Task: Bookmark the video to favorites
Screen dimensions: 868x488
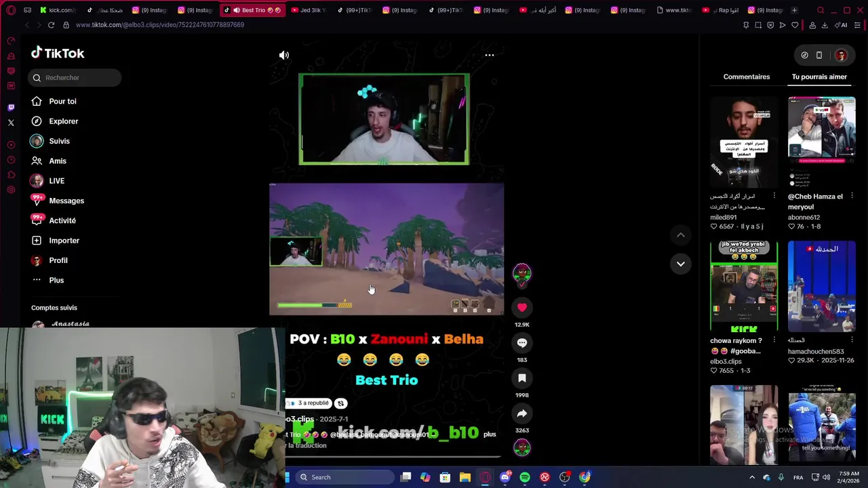Action: coord(522,378)
